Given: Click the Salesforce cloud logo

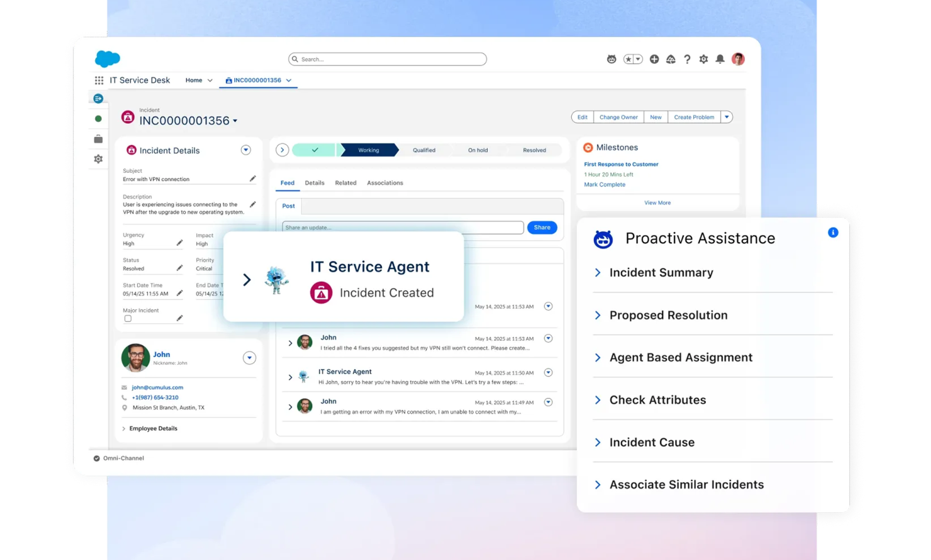Looking at the screenshot, I should 107,59.
